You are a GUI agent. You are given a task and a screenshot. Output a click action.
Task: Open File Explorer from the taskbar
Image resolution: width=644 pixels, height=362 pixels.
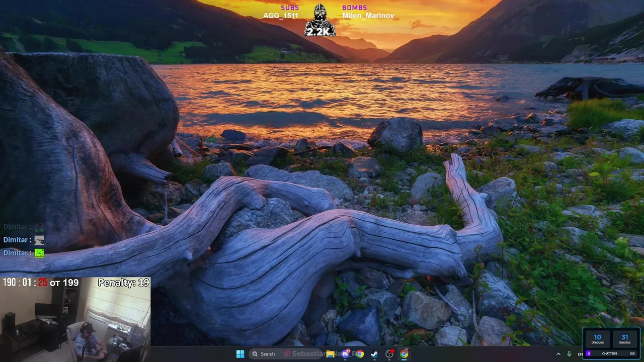330,354
